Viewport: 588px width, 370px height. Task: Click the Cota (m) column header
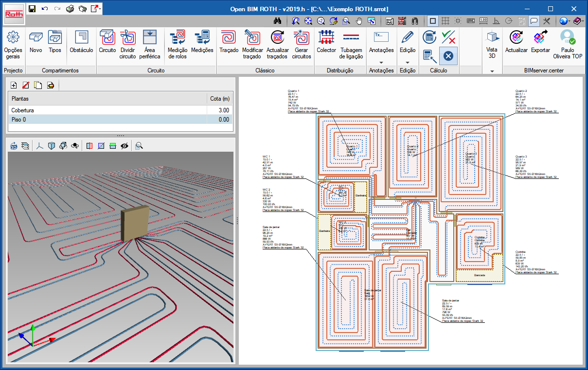pos(219,99)
